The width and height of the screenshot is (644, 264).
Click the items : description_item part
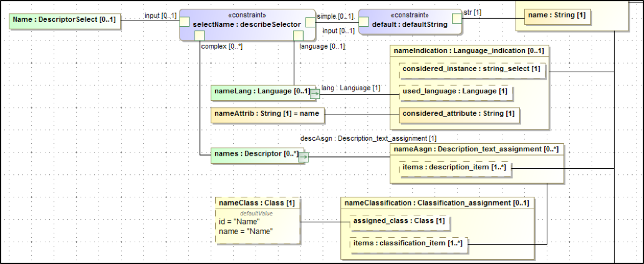(x=454, y=167)
